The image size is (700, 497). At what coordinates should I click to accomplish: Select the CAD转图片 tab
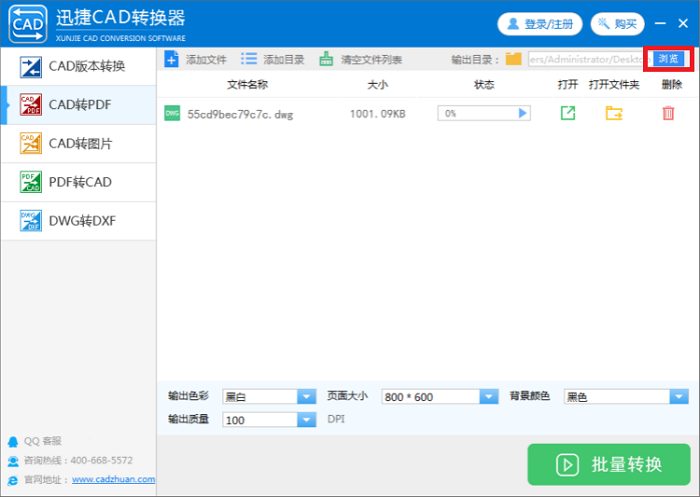click(x=79, y=144)
